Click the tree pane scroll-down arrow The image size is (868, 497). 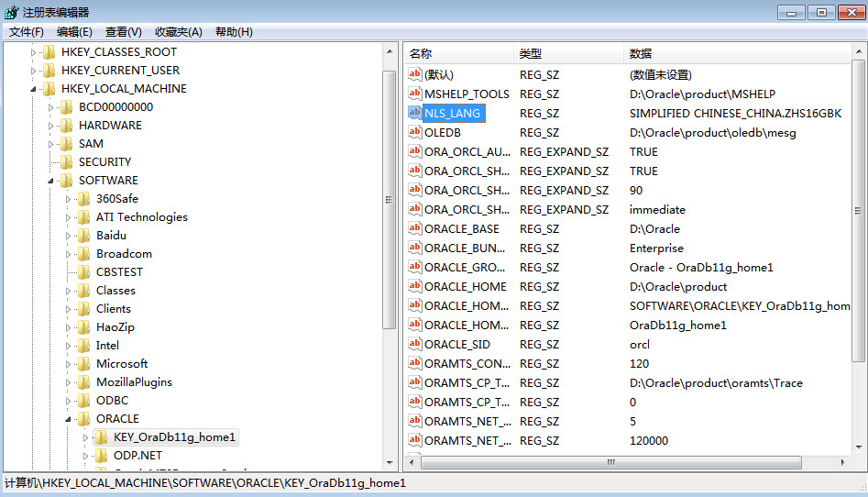[390, 463]
